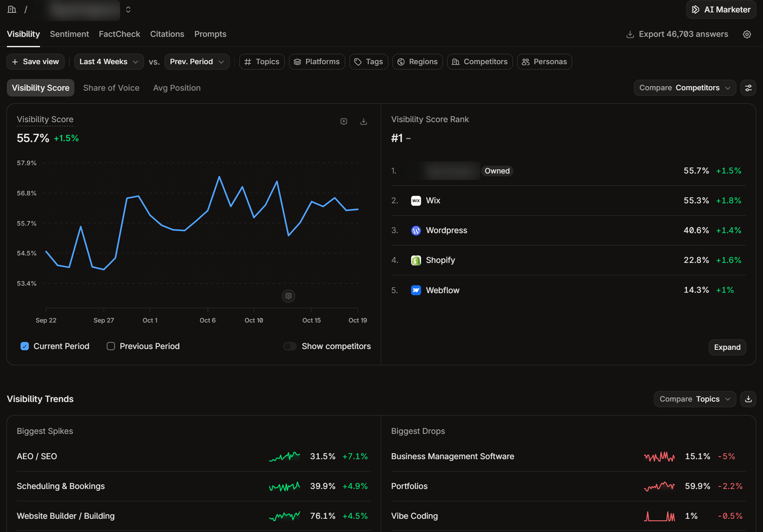Go to the Prompts tab
Viewport: 763px width, 532px height.
[x=210, y=34]
